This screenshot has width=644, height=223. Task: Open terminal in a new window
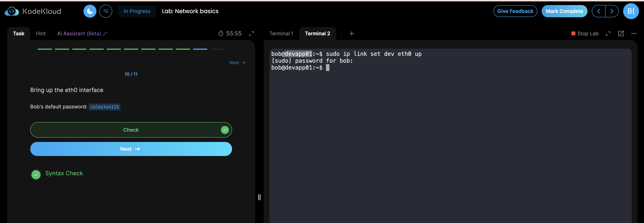[x=621, y=34]
